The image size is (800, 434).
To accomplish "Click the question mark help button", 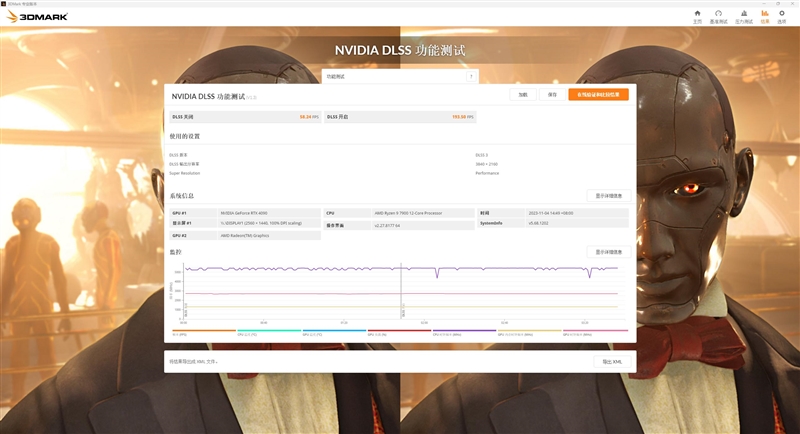I will click(471, 76).
